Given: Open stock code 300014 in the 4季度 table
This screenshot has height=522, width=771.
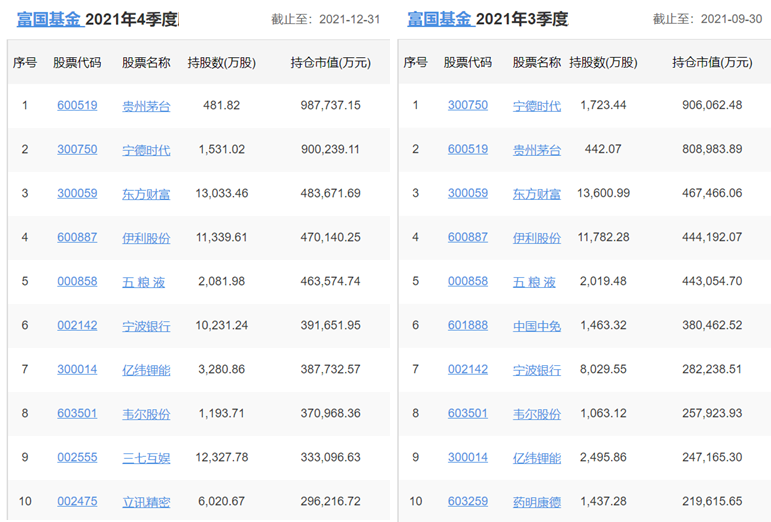Looking at the screenshot, I should [77, 369].
